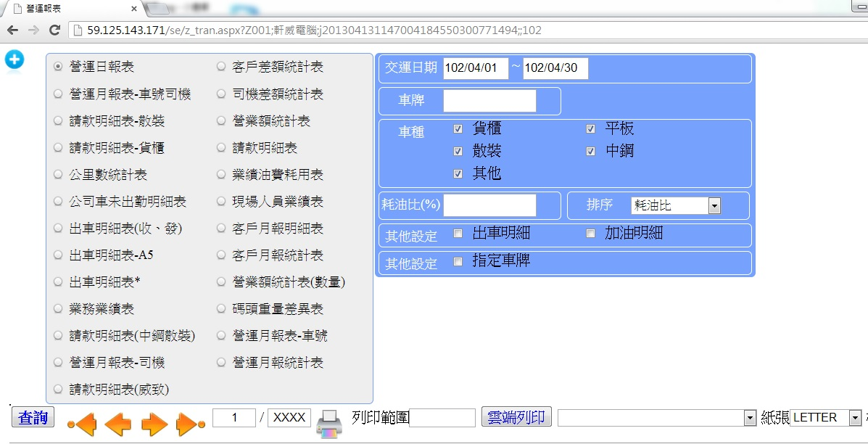This screenshot has width=868, height=444.
Task: Go to previous page arrow icon
Action: coord(117,424)
